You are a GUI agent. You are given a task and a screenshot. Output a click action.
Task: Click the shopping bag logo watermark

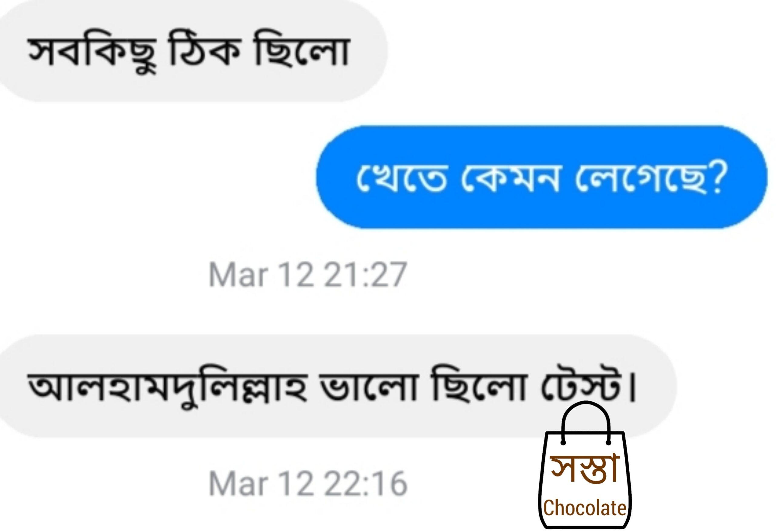[585, 466]
